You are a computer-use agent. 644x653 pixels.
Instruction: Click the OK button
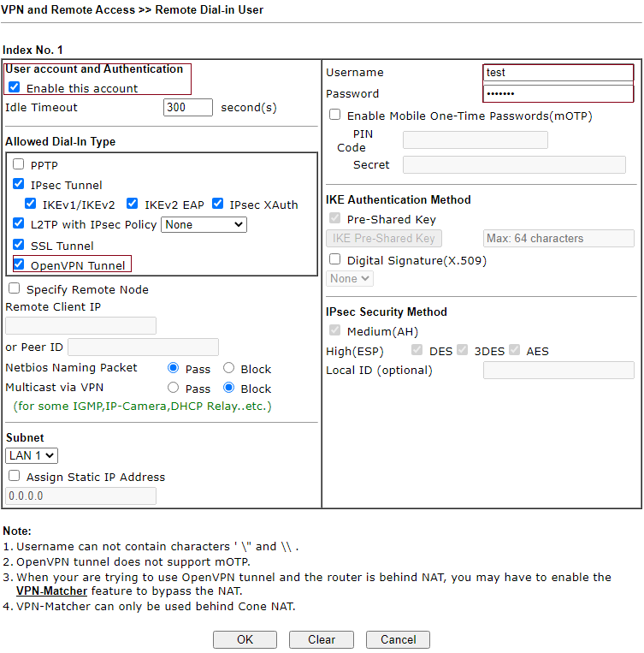(x=245, y=639)
